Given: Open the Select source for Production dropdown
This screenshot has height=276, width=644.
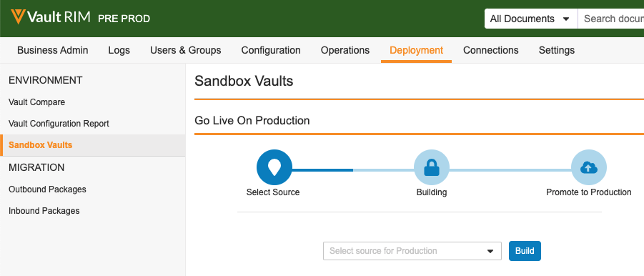Looking at the screenshot, I should 412,251.
